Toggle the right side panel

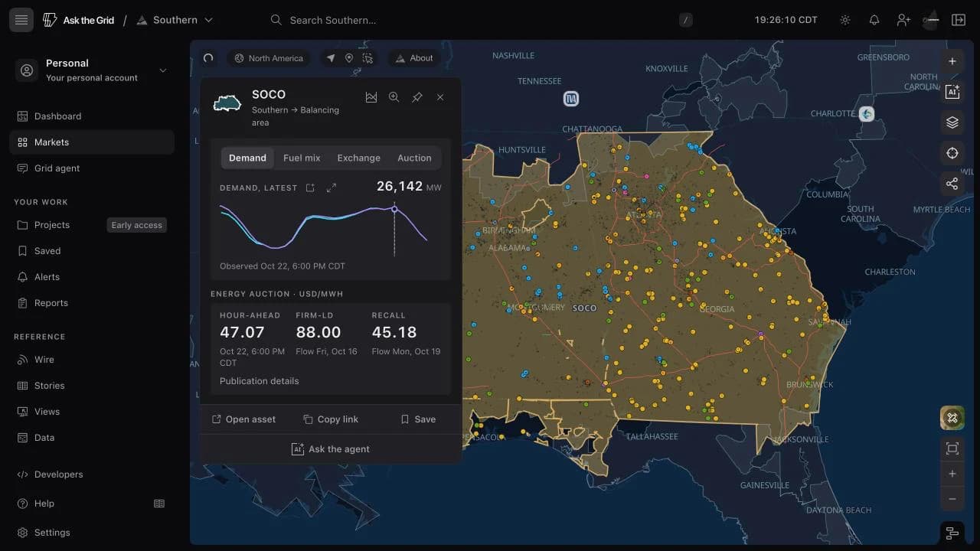click(x=959, y=20)
